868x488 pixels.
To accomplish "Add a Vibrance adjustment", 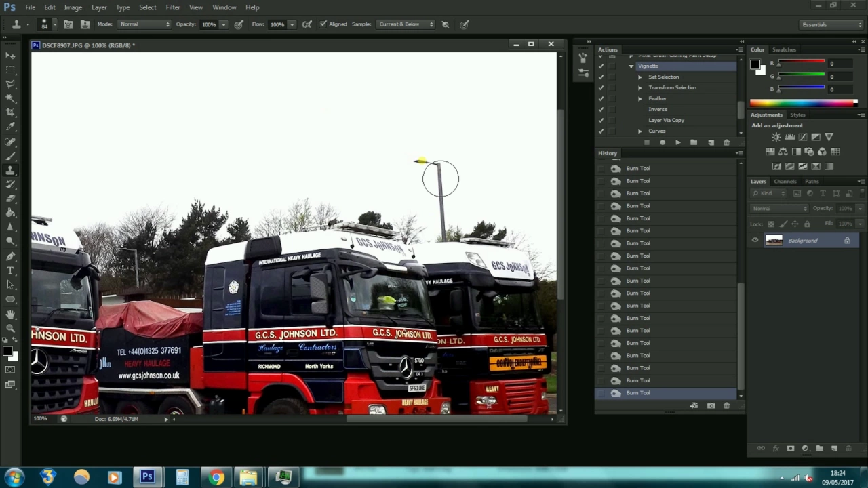I will click(829, 137).
